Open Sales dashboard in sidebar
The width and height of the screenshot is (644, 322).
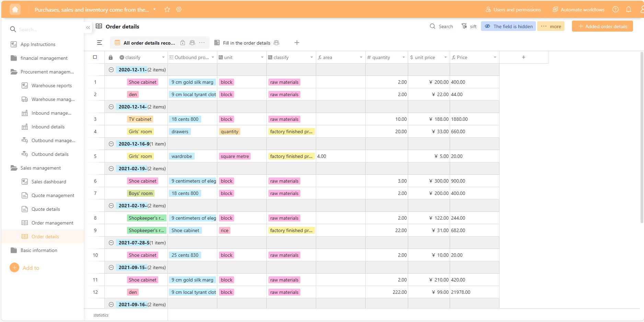[x=49, y=182]
